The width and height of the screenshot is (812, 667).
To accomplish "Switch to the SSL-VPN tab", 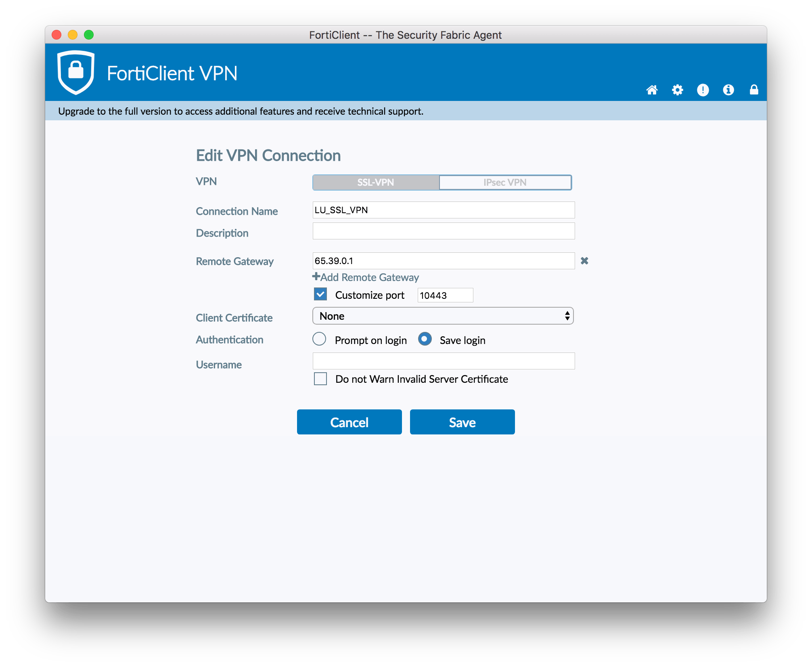I will [376, 182].
